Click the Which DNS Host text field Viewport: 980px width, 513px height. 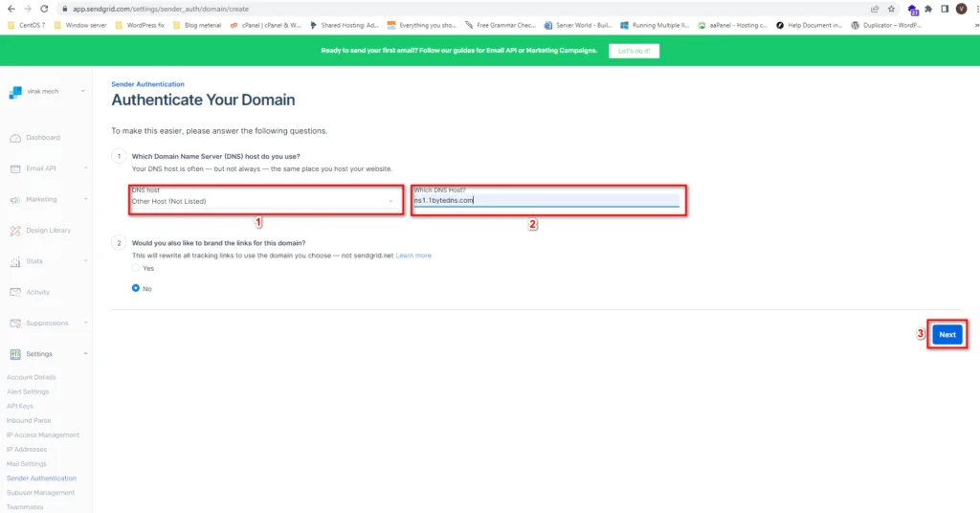[546, 200]
